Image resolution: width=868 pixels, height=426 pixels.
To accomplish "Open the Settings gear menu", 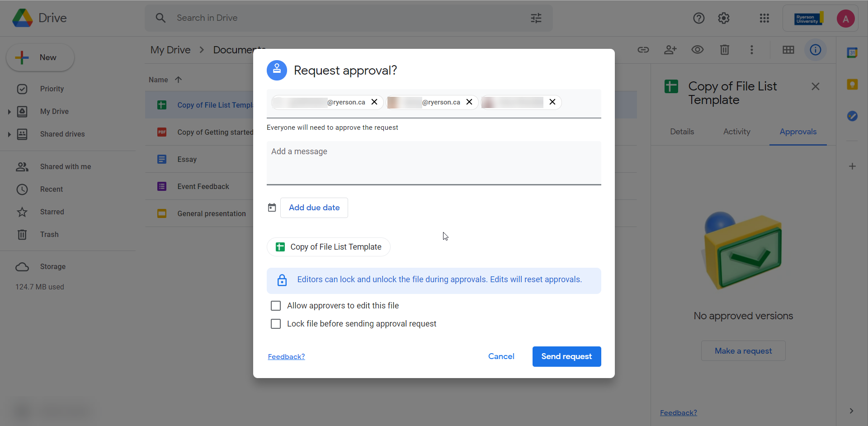I will point(724,18).
